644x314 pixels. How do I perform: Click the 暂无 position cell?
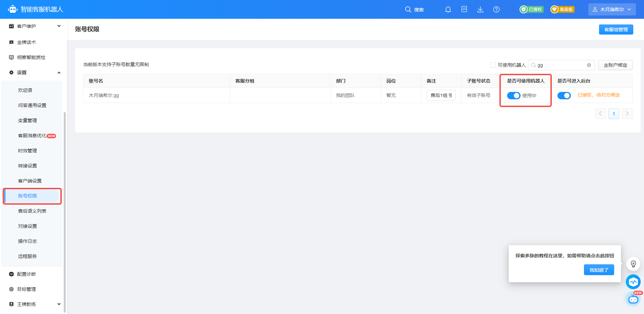pos(391,95)
